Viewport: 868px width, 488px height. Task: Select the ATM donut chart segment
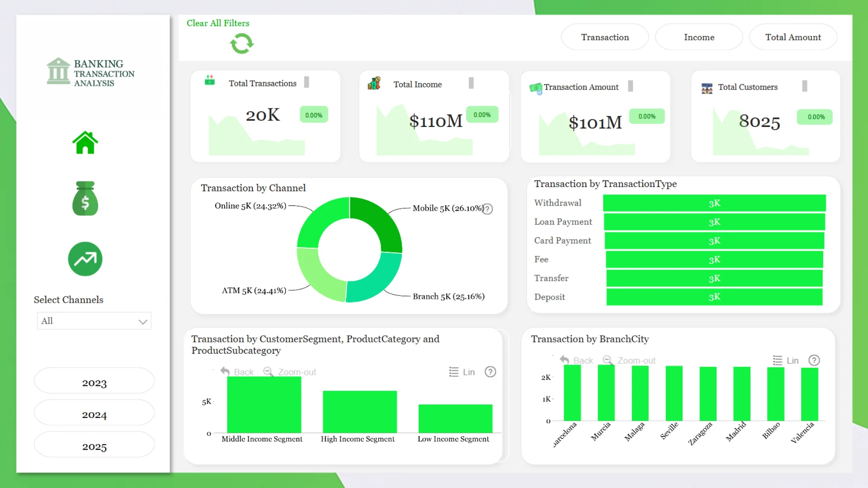pyautogui.click(x=316, y=278)
